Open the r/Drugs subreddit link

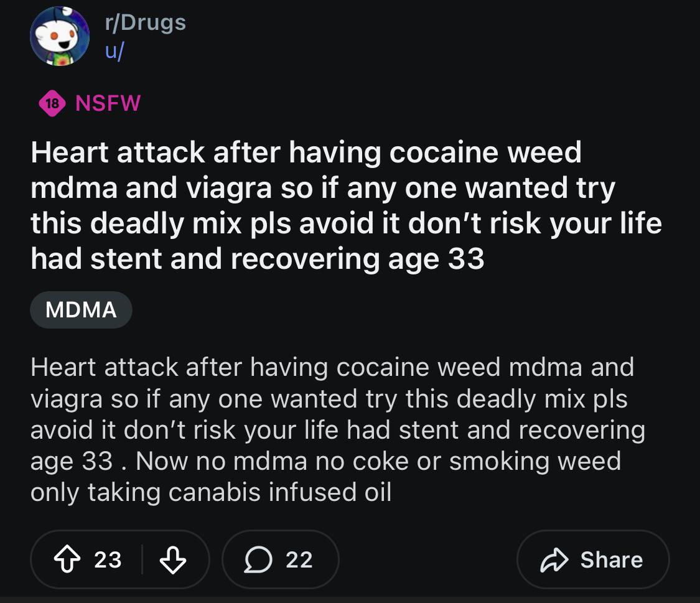[145, 22]
